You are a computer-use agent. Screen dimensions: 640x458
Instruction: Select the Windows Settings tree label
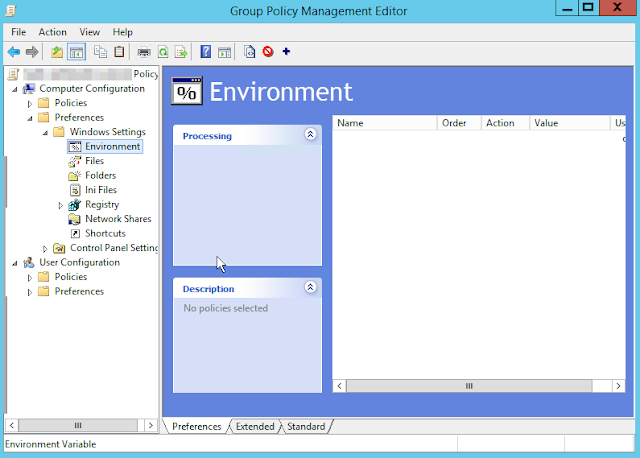pyautogui.click(x=108, y=132)
